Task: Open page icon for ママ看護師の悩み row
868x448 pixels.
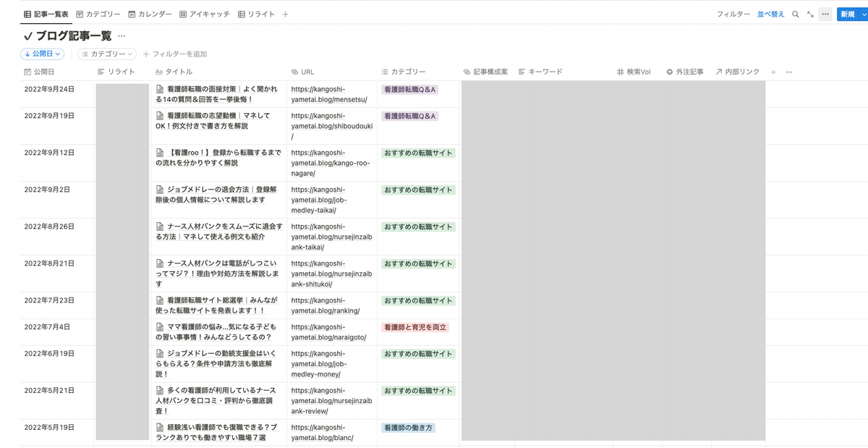Action: [x=161, y=327]
